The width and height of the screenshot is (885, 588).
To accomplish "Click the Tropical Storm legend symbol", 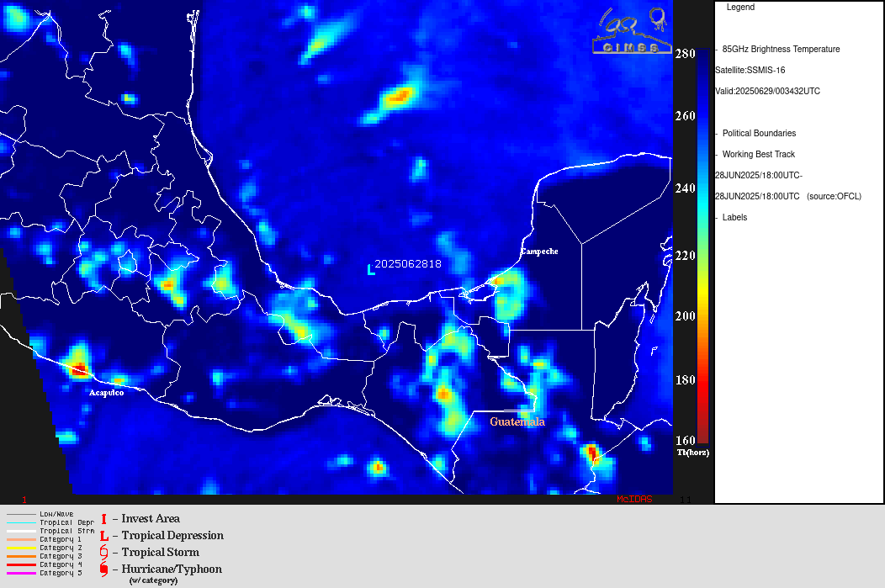I will tap(104, 553).
